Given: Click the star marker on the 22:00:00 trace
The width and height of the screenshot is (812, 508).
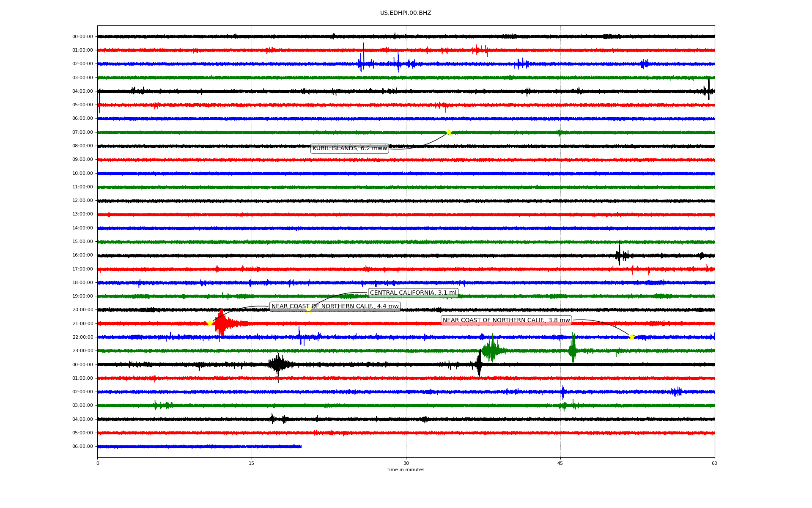Looking at the screenshot, I should click(632, 337).
